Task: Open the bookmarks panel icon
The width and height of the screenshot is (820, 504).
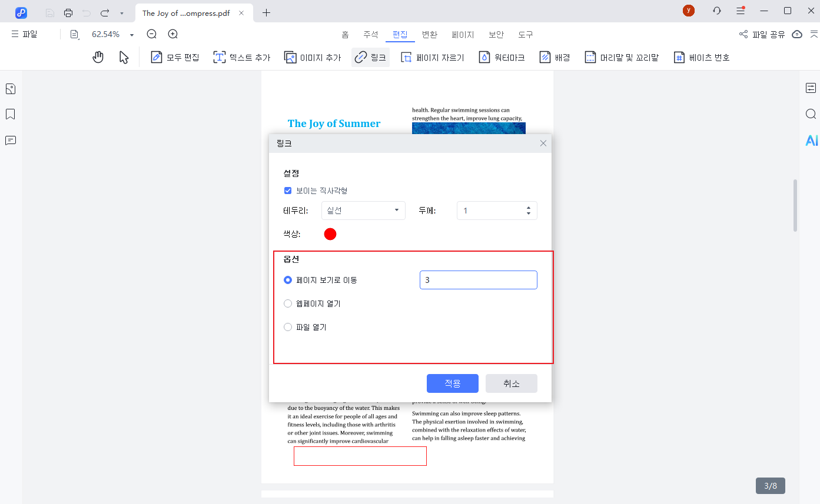Action: point(10,114)
